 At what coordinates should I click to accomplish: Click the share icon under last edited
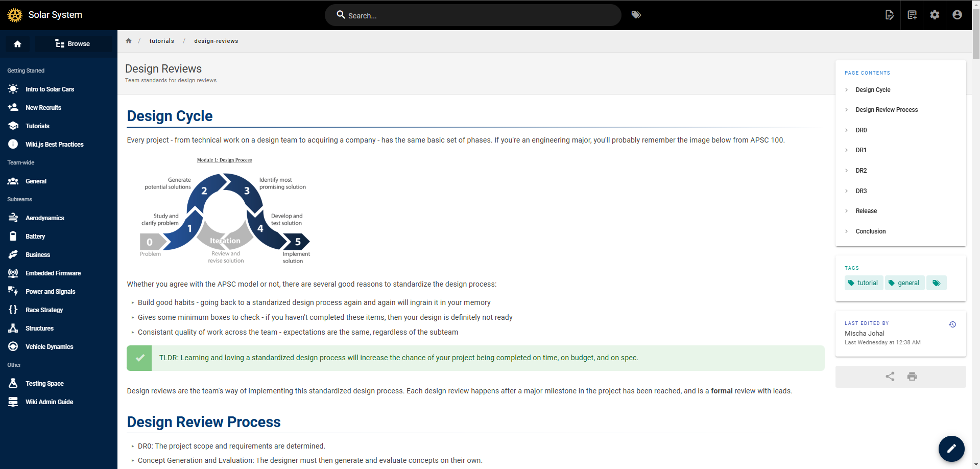[x=890, y=377]
